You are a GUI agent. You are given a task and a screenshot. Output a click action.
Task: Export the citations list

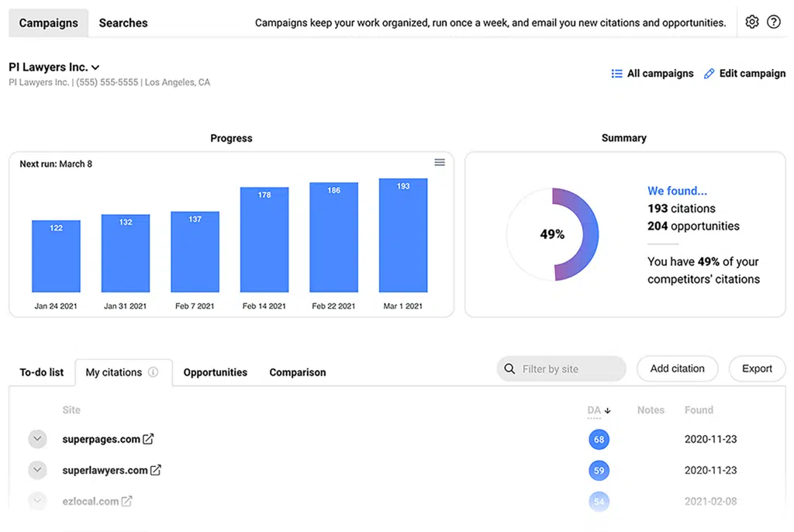point(757,368)
